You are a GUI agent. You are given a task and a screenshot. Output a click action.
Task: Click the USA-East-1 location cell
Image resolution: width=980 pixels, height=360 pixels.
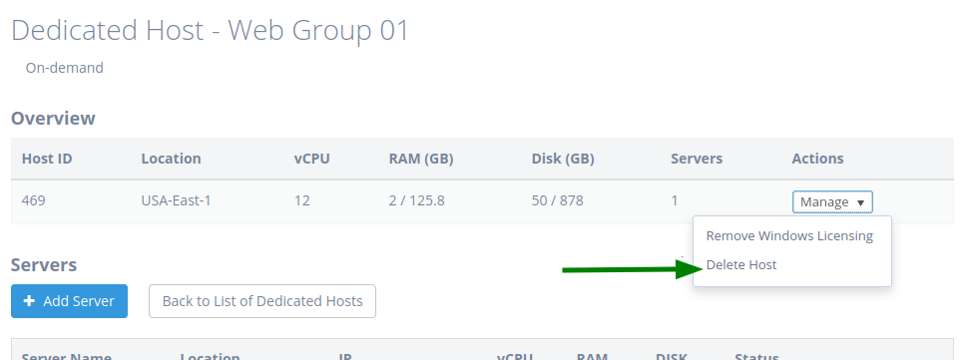177,201
